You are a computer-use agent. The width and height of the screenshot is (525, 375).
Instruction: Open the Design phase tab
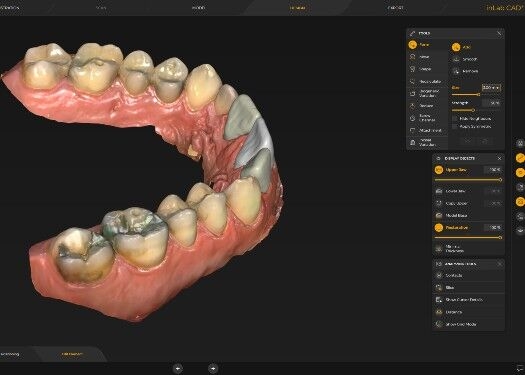tap(297, 7)
